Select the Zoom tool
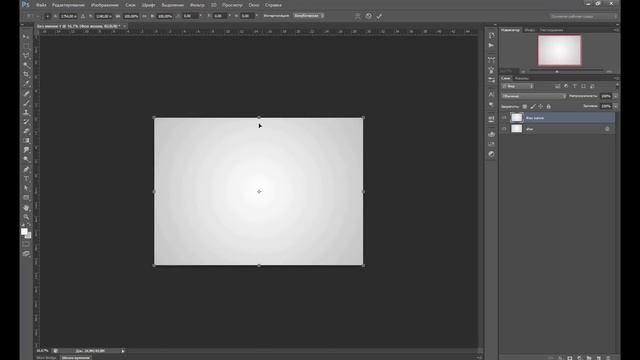This screenshot has width=640, height=360. point(26,218)
